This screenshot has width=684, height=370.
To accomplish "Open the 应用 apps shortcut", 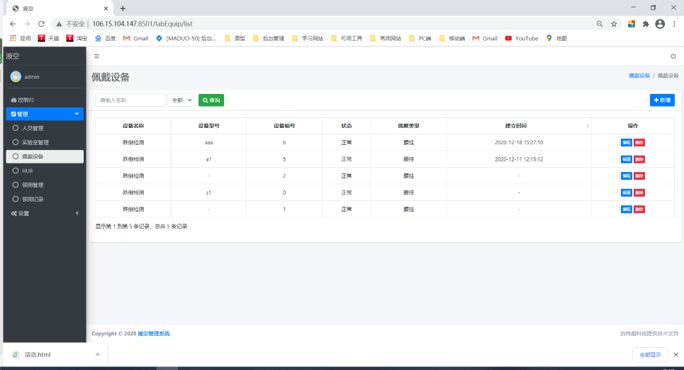I will click(21, 38).
